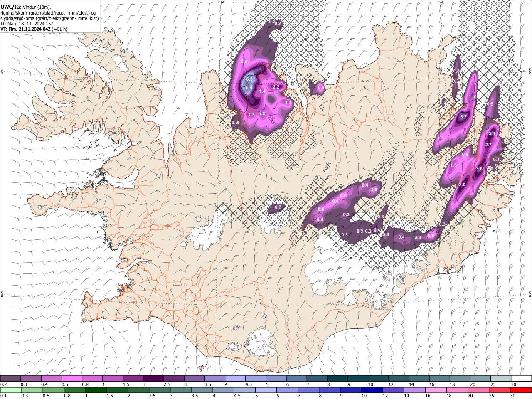Click the rigning/skúrir legend description line
The image size is (532, 399).
click(49, 12)
